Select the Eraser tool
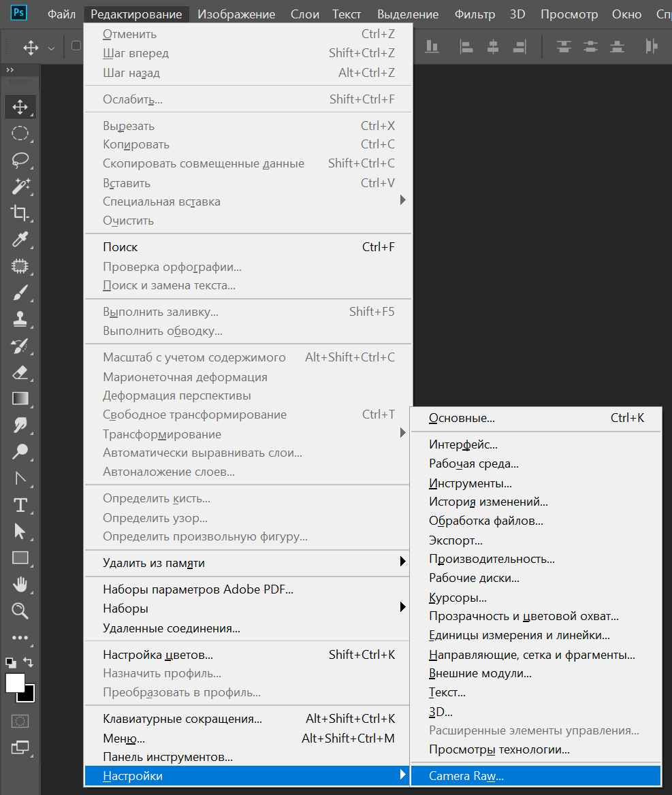Screen dimensions: 672x795 [20, 372]
